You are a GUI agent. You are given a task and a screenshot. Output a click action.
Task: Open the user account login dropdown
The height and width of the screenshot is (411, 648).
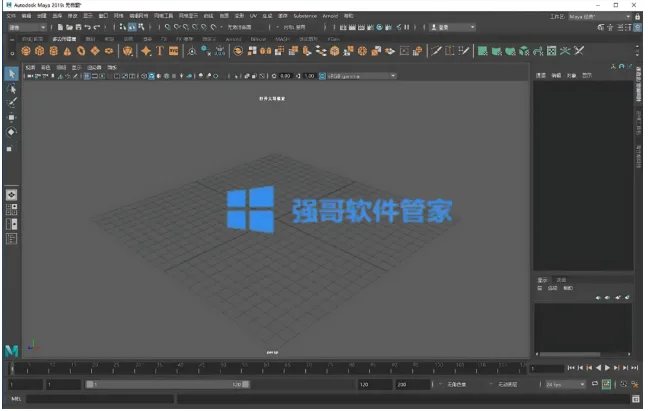tap(453, 27)
